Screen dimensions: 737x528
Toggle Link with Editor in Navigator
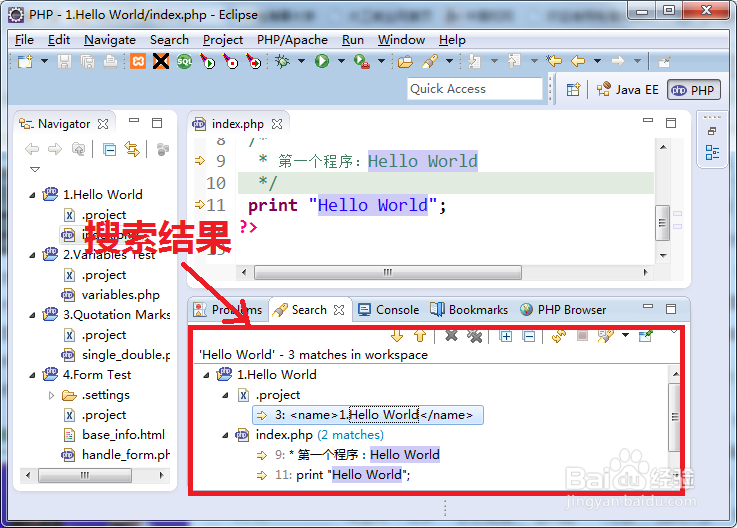click(132, 150)
